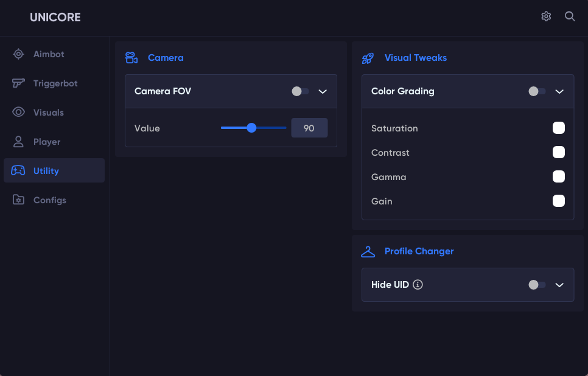Collapse the Camera FOV section chevron

click(x=323, y=91)
